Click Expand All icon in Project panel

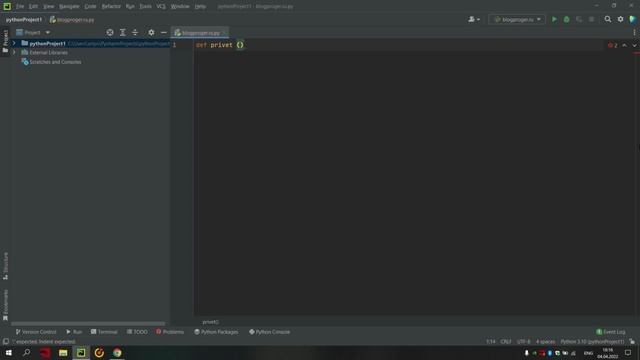click(x=122, y=32)
